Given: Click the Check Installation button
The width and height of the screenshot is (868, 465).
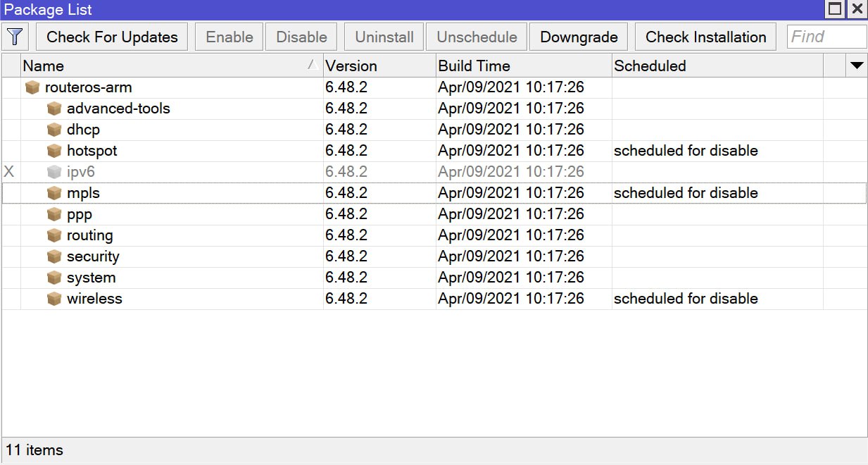Looking at the screenshot, I should tap(705, 37).
